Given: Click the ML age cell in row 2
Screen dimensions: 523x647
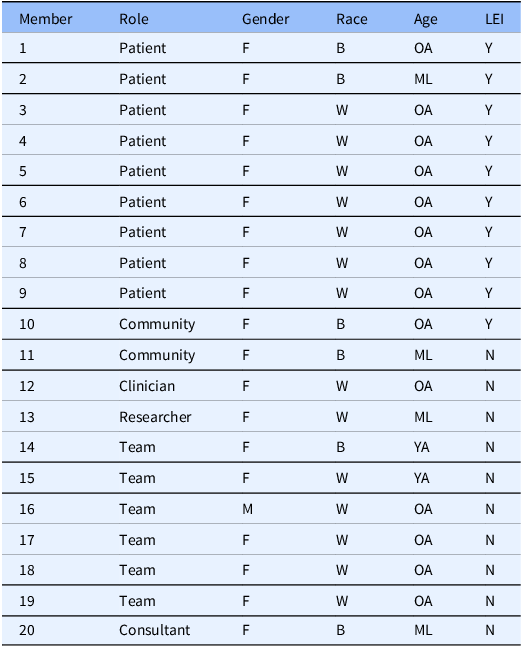Looking at the screenshot, I should pyautogui.click(x=423, y=79).
